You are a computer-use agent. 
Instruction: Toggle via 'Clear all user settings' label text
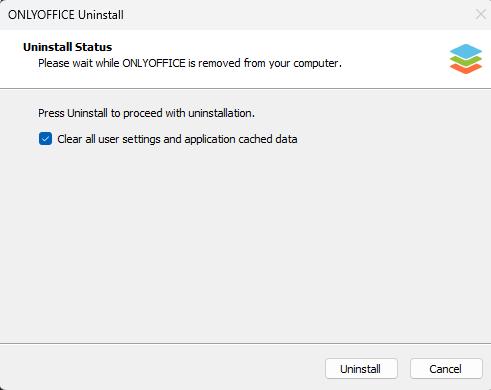(x=109, y=139)
